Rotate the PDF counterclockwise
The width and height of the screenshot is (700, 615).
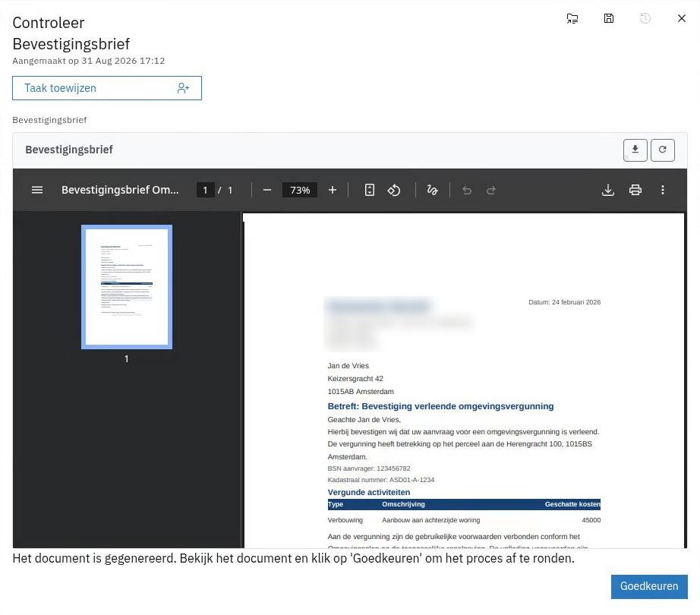click(x=394, y=190)
